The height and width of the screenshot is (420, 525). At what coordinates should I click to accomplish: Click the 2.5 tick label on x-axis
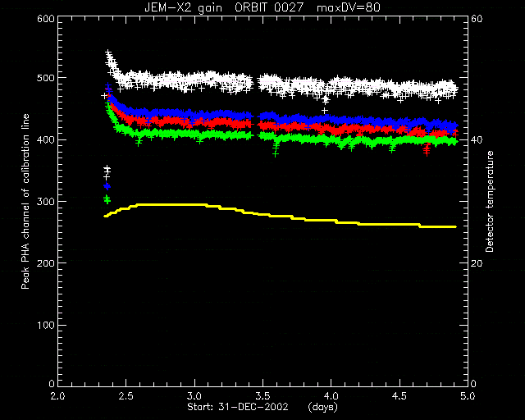point(126,396)
